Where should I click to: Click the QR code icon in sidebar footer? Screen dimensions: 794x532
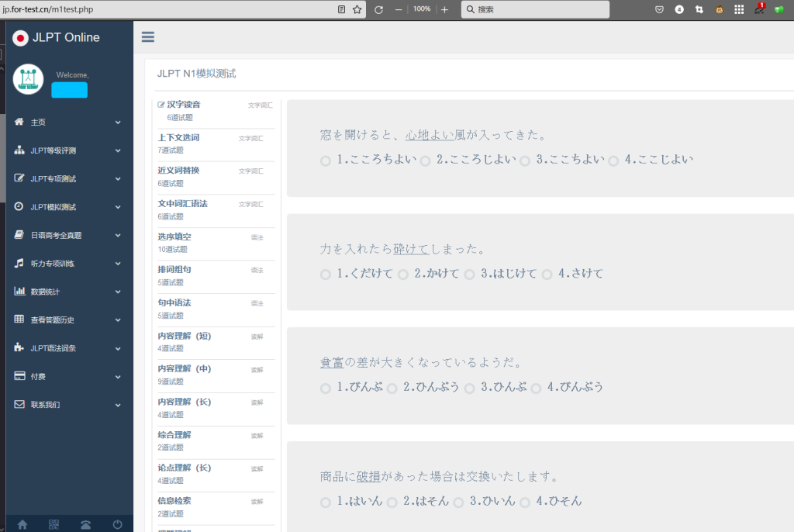click(x=54, y=524)
